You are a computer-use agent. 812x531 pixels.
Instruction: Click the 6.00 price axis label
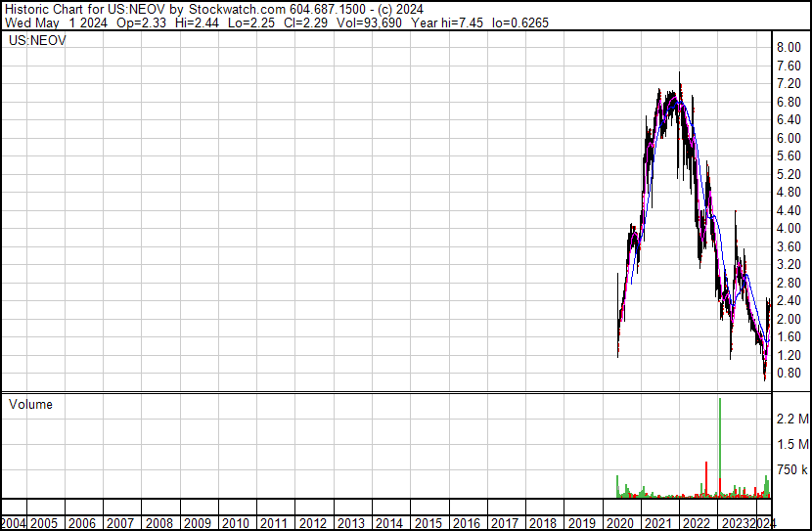point(789,138)
